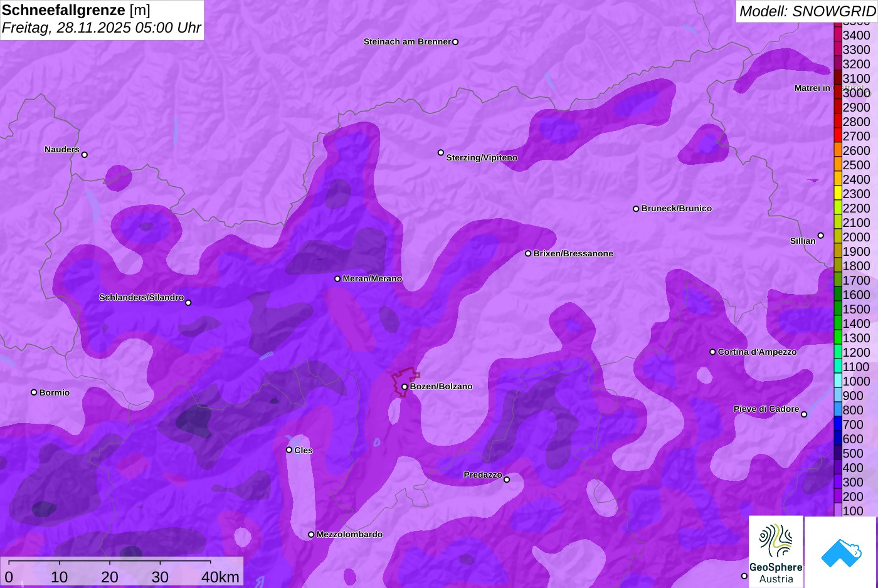This screenshot has height=588, width=878.
Task: Click the Predazzo marker circle
Action: coord(507,480)
